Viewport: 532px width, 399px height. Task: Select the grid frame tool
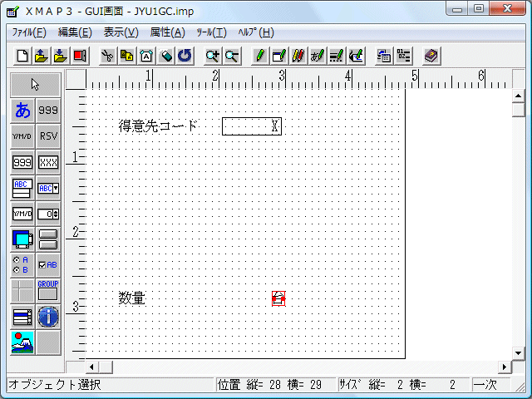pos(22,291)
